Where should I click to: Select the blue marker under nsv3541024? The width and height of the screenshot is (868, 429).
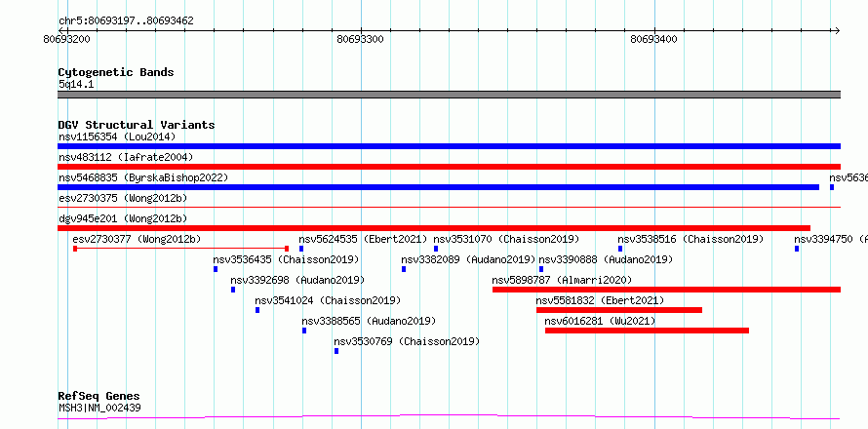[x=257, y=310]
